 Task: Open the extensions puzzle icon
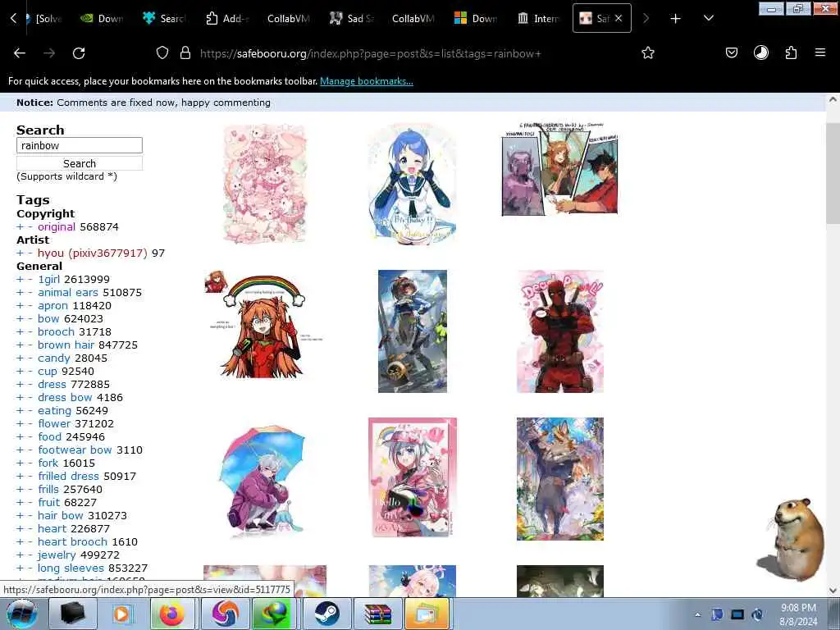coord(791,53)
